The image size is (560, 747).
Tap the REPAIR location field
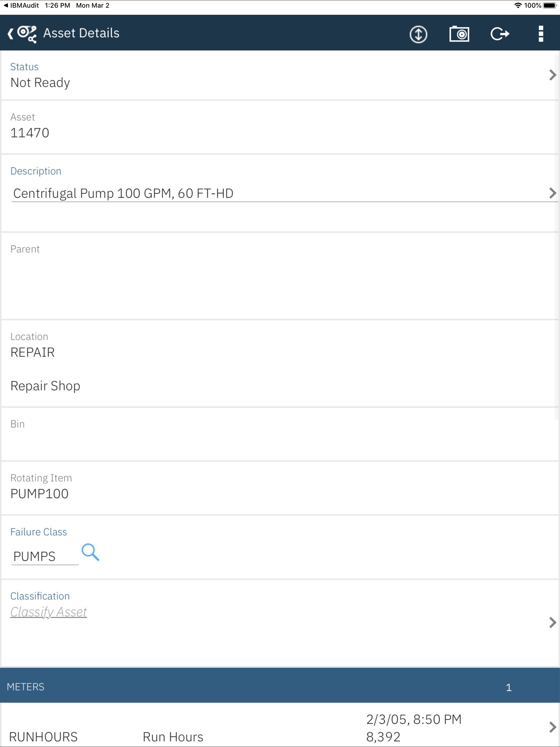[33, 352]
